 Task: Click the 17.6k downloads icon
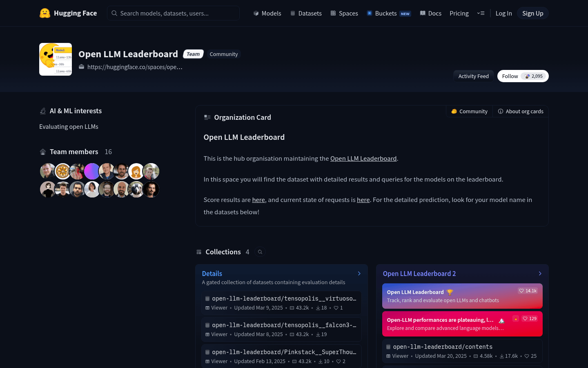click(x=502, y=356)
